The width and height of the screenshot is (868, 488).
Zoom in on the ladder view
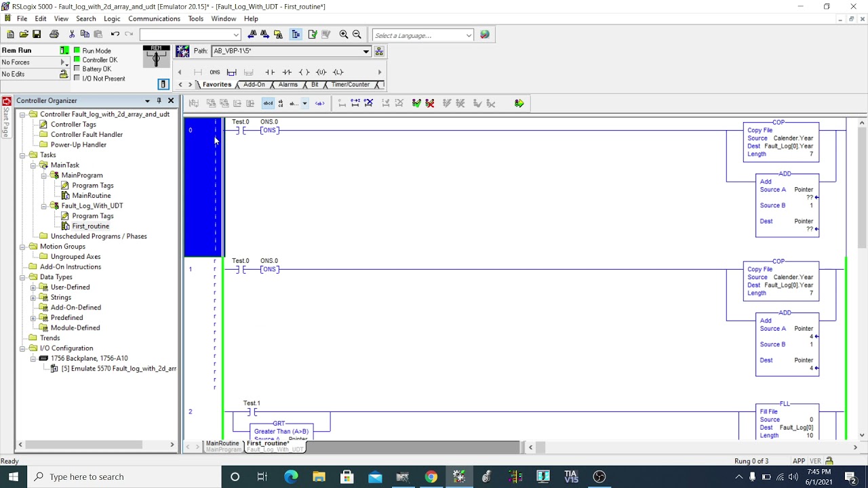pyautogui.click(x=344, y=35)
